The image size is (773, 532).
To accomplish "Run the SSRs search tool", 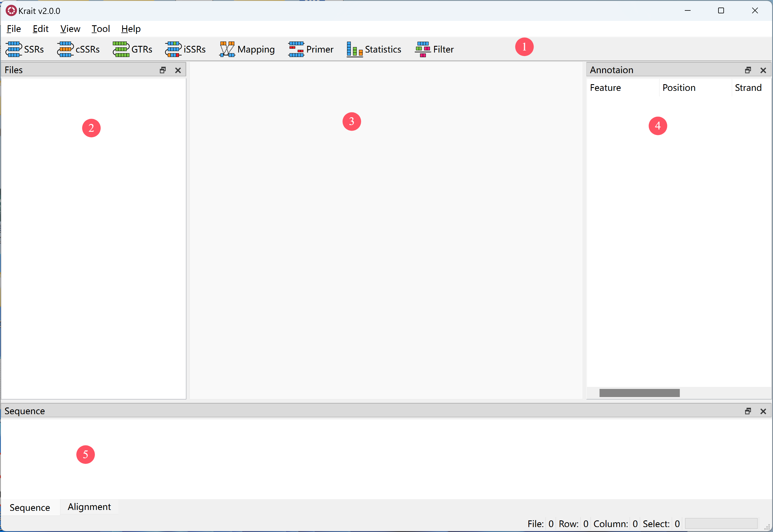I will [25, 49].
